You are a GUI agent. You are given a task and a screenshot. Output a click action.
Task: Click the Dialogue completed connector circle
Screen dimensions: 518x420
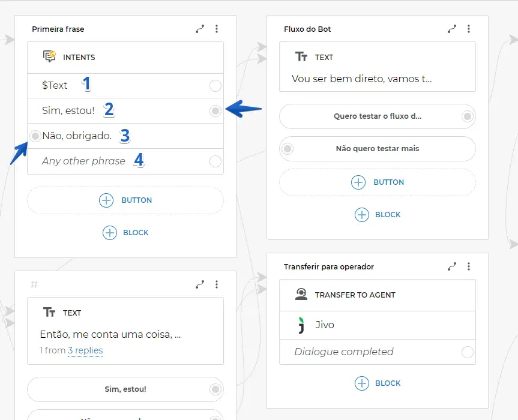point(467,352)
